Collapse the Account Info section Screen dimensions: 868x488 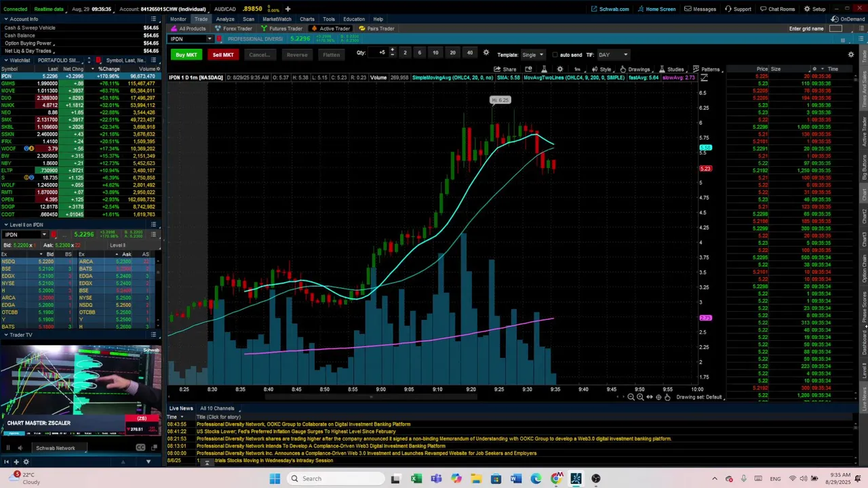coord(6,19)
